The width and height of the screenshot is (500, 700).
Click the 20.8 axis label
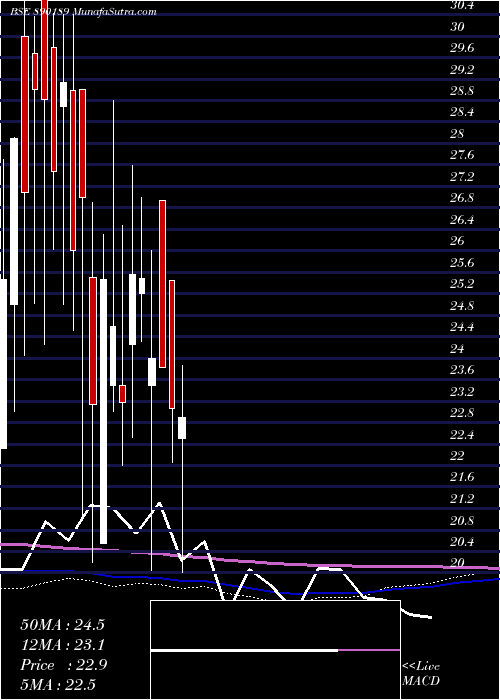coord(462,520)
